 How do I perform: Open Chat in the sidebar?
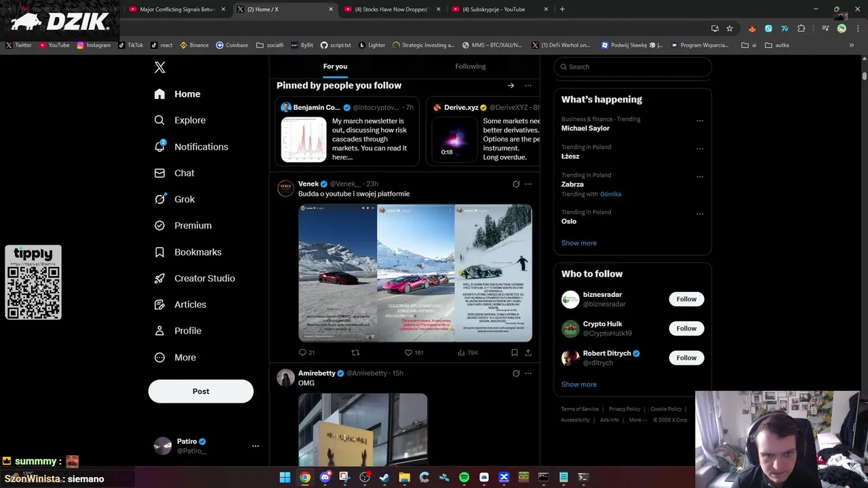[175, 173]
